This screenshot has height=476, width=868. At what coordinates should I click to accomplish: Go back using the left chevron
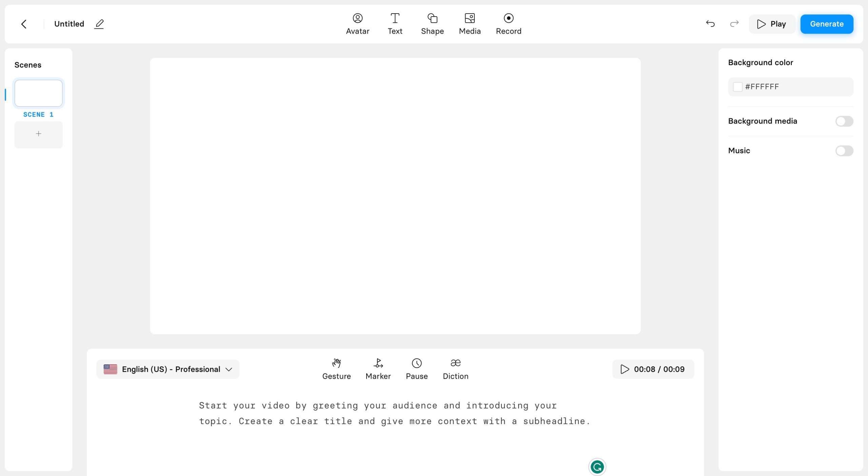(x=24, y=24)
